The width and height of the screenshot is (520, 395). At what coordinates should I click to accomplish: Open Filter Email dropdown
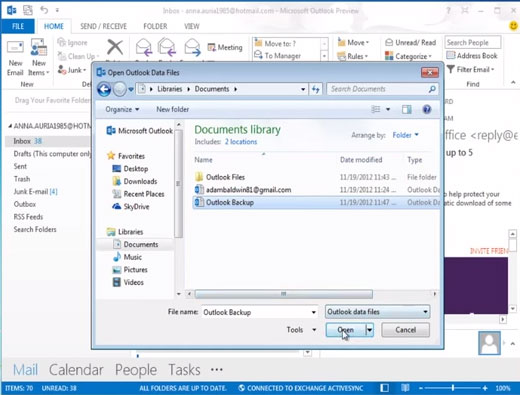tap(471, 69)
